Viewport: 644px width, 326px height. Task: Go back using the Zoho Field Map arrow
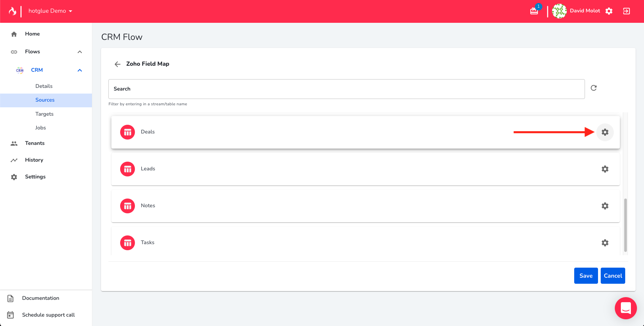117,64
